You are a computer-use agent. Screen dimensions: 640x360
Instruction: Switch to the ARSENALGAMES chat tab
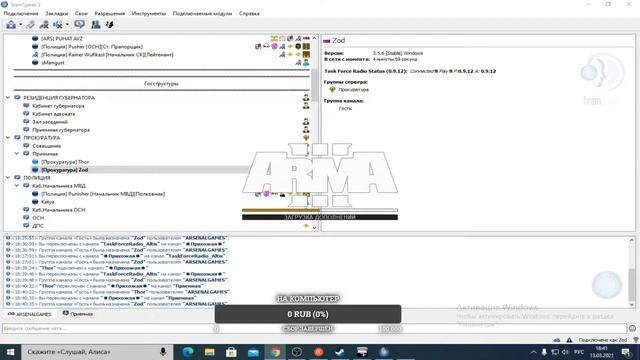(x=30, y=314)
